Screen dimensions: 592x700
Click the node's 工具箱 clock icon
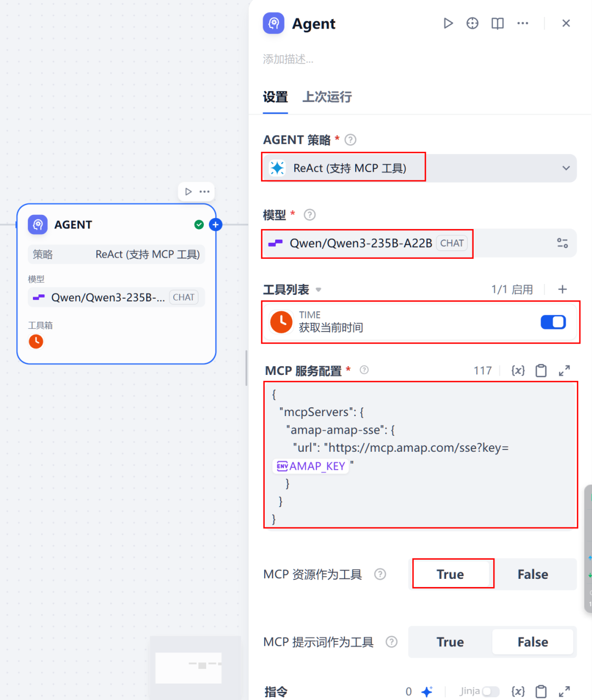click(36, 342)
